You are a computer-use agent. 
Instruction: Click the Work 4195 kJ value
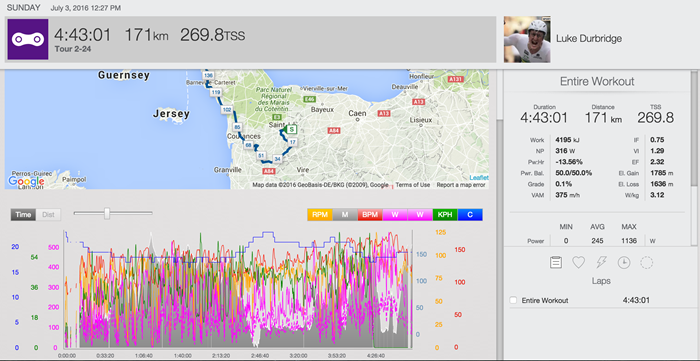(567, 140)
